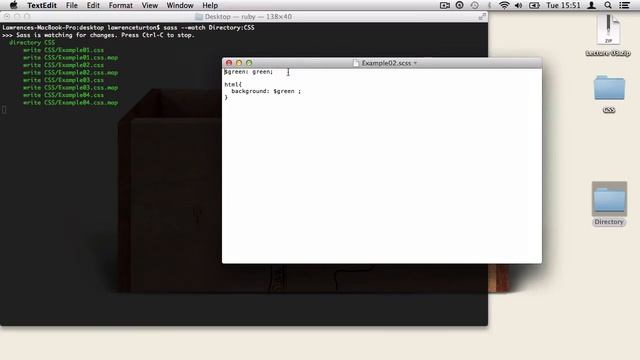Open Notification Center list icon
640x360 pixels.
point(624,5)
